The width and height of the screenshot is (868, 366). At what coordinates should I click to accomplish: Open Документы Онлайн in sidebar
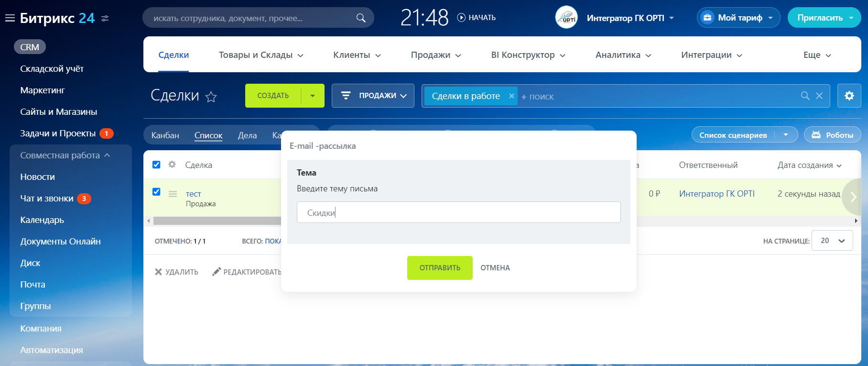pos(60,242)
